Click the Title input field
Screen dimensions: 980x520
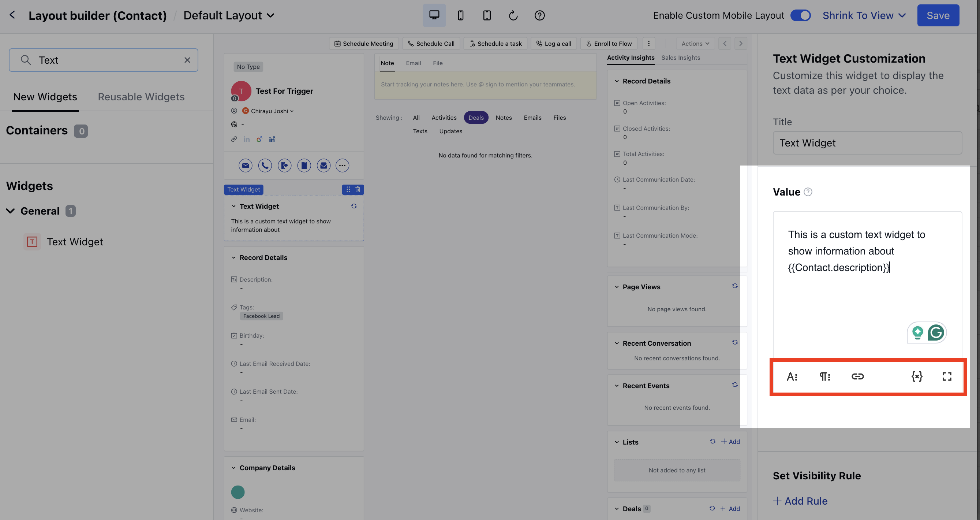tap(867, 143)
